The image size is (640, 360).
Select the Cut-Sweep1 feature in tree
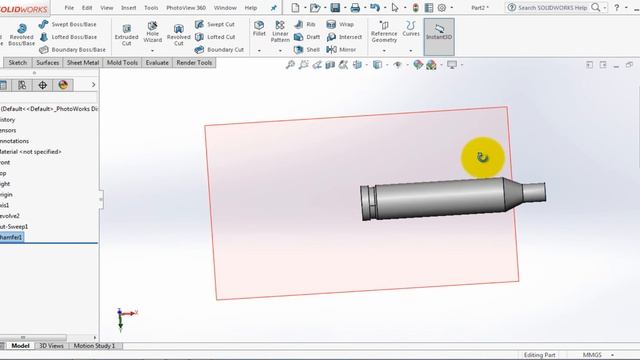point(13,227)
